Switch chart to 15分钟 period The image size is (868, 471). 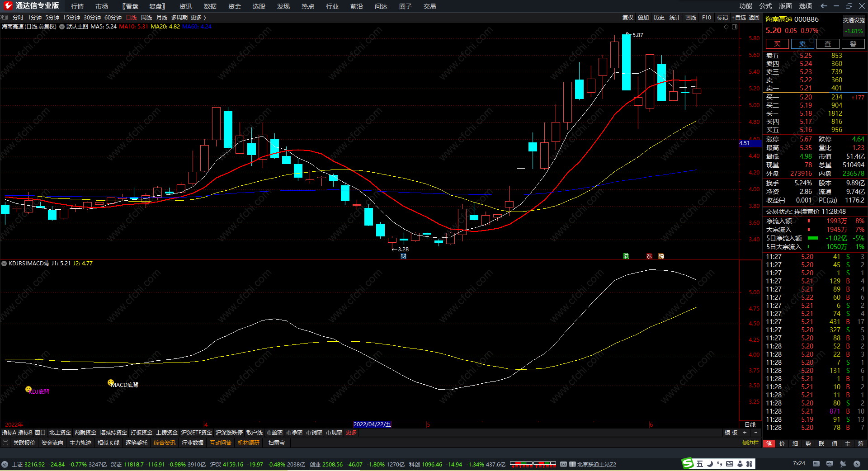coord(71,17)
